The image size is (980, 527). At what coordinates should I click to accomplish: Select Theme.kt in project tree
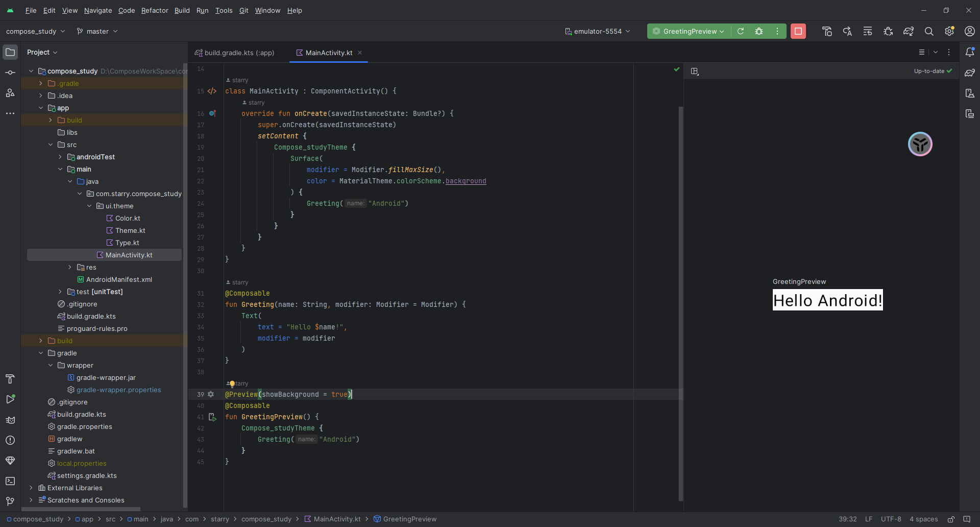pos(130,230)
